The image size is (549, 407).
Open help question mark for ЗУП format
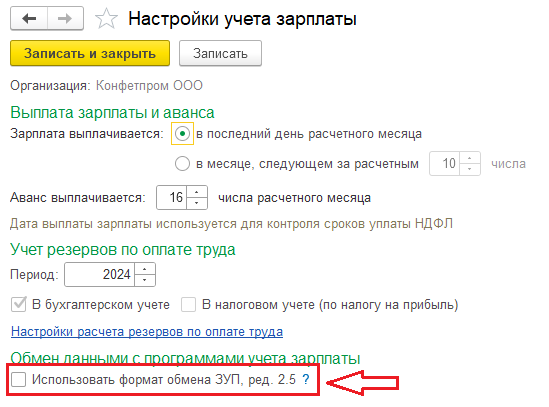[306, 379]
